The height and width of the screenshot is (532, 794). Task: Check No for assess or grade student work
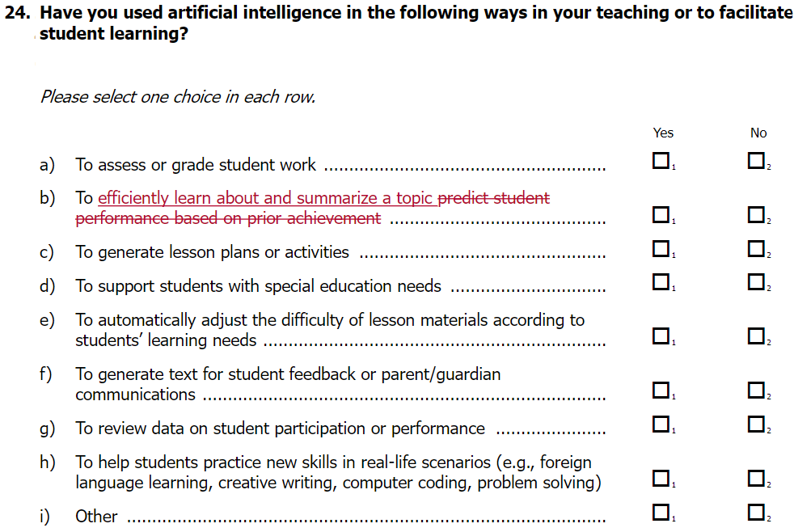(757, 162)
